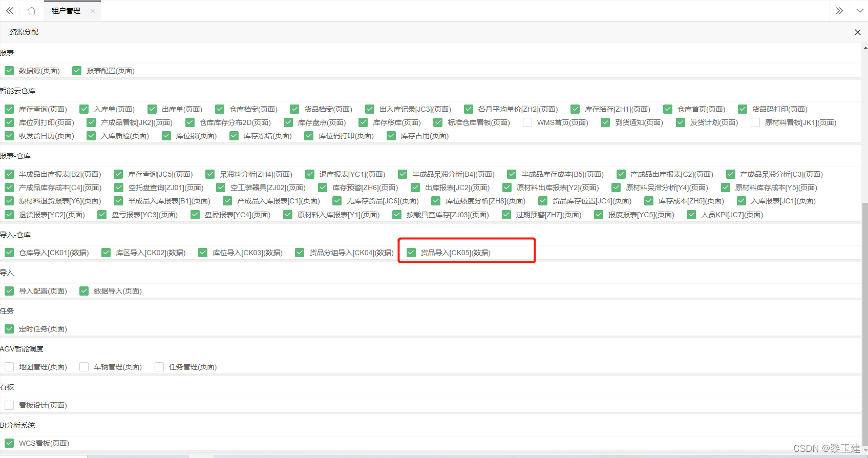Toggle 发货计划(页面) checkbox
The width and height of the screenshot is (868, 458).
click(x=681, y=122)
